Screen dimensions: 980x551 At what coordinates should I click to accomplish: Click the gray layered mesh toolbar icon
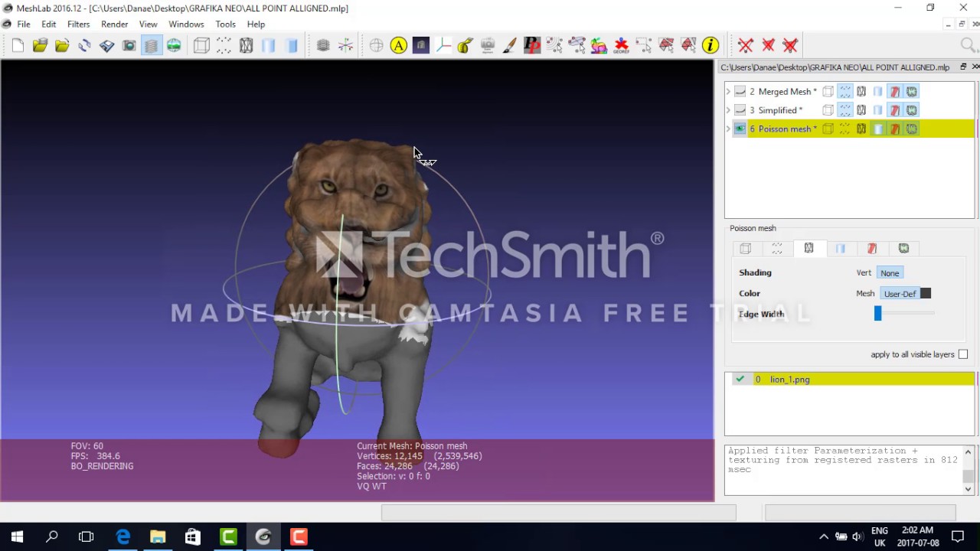pos(323,46)
